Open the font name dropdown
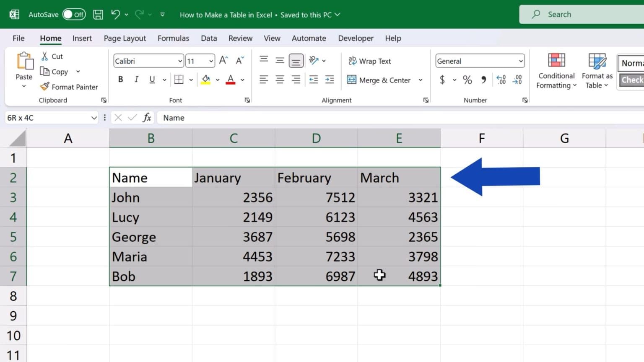Screen dimensions: 644x362 [179, 61]
